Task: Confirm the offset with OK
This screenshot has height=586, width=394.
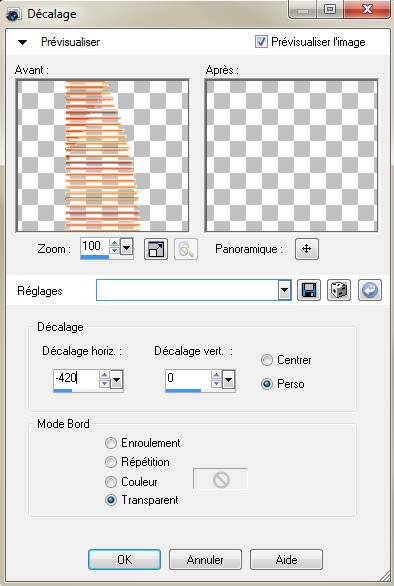Action: point(124,559)
